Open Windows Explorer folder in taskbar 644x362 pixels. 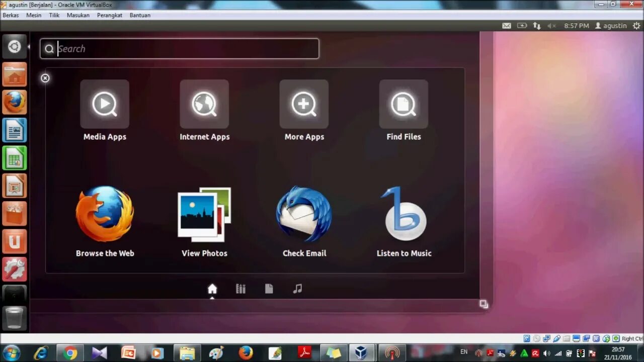[187, 353]
